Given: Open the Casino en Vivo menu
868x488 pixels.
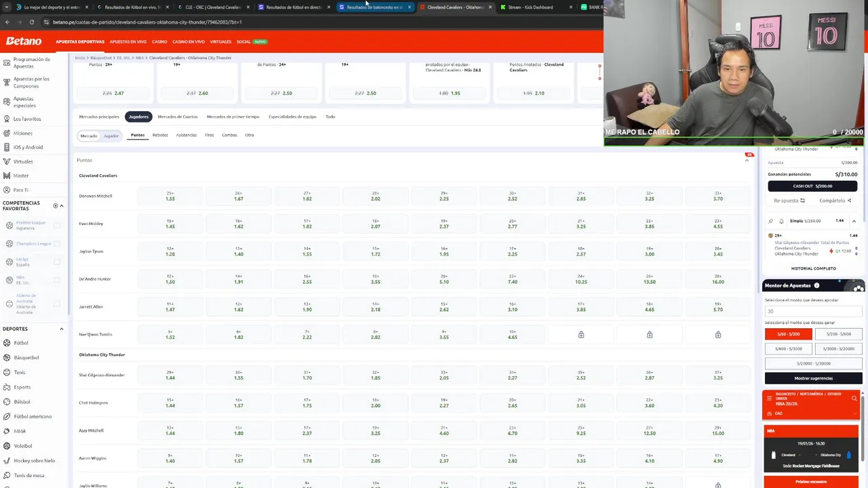Looking at the screenshot, I should pyautogui.click(x=189, y=41).
